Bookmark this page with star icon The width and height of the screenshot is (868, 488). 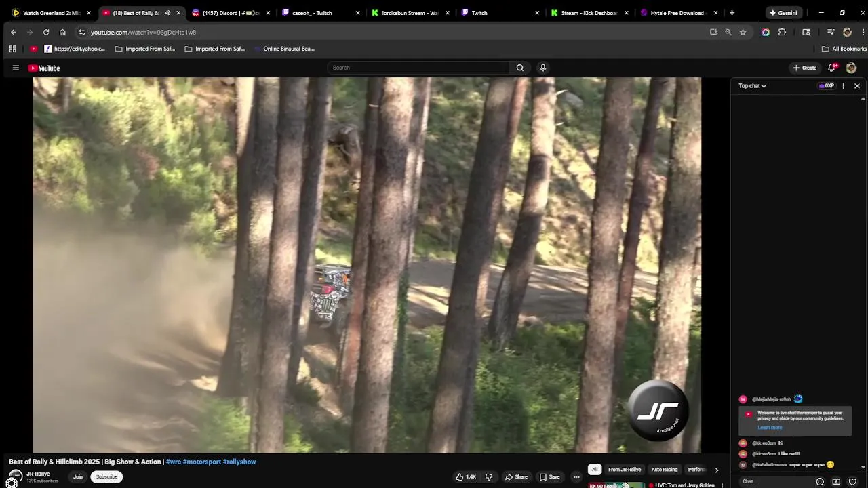pyautogui.click(x=743, y=32)
